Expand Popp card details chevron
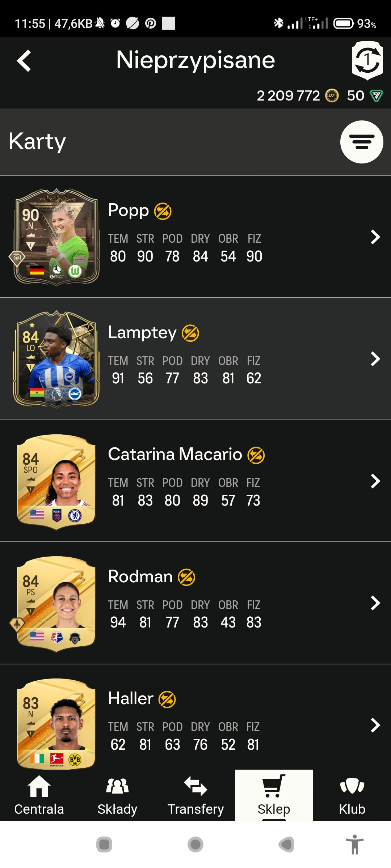The width and height of the screenshot is (391, 868). (x=375, y=237)
